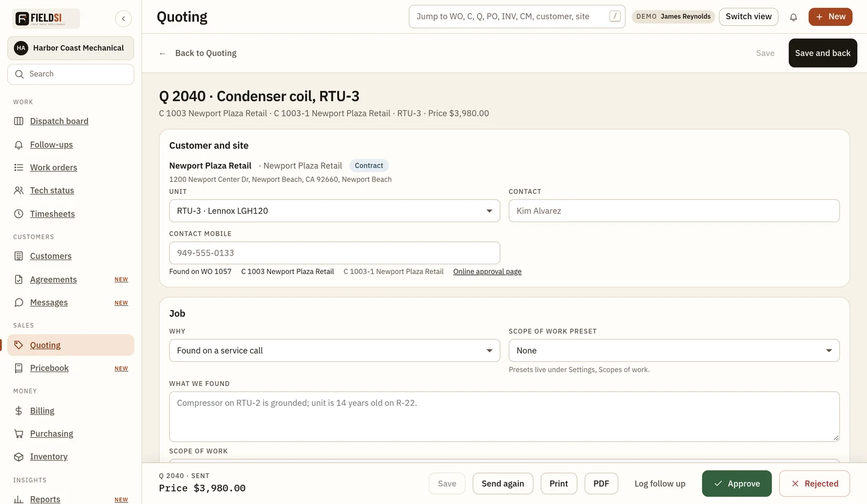This screenshot has width=867, height=504.
Task: Click Save and back button
Action: click(823, 53)
